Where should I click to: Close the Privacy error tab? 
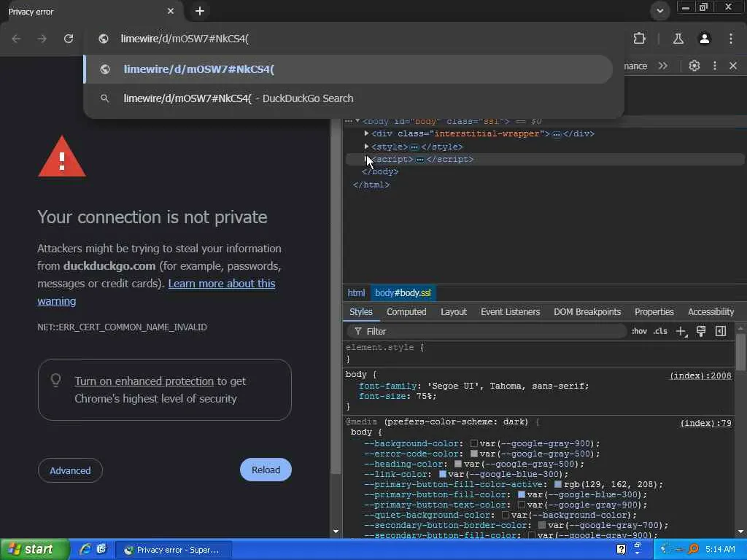[x=171, y=11]
